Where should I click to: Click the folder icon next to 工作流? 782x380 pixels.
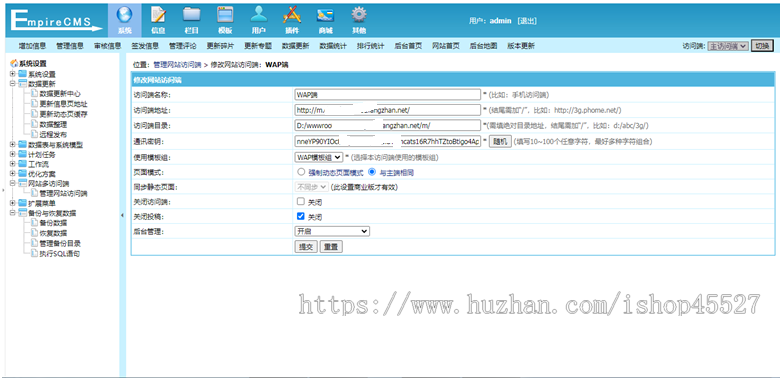(22, 164)
